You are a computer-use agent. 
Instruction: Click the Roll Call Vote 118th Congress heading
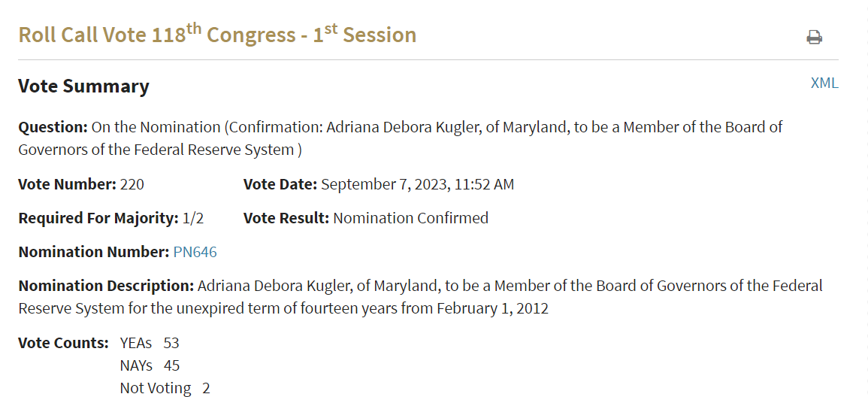[x=217, y=35]
